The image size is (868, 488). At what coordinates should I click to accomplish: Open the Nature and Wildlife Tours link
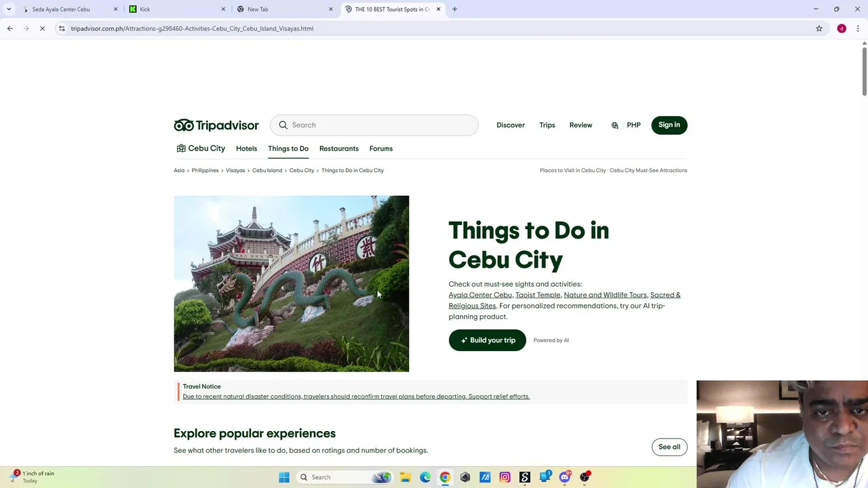tap(605, 295)
